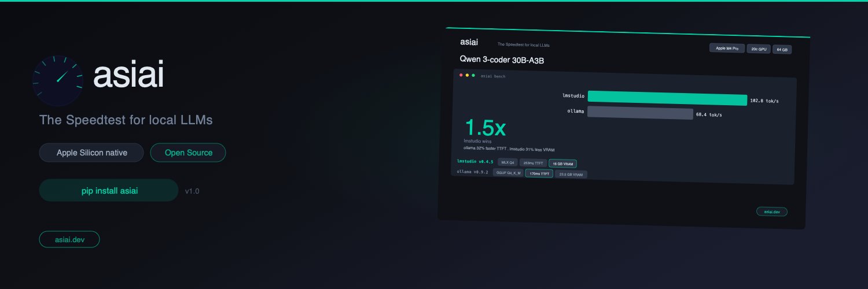868x289 pixels.
Task: Click the Apple M4 Pro chip badge
Action: tap(727, 49)
